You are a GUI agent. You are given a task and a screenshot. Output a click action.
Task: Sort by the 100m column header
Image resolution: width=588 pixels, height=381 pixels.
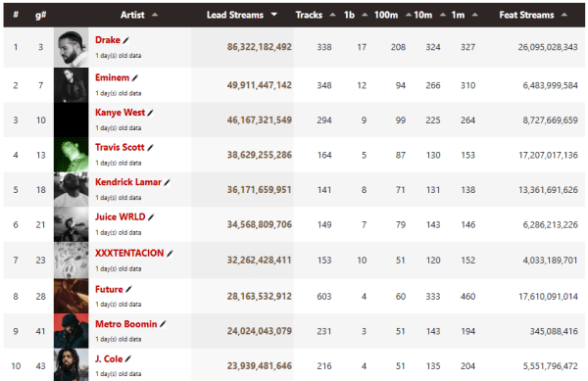[x=386, y=15]
